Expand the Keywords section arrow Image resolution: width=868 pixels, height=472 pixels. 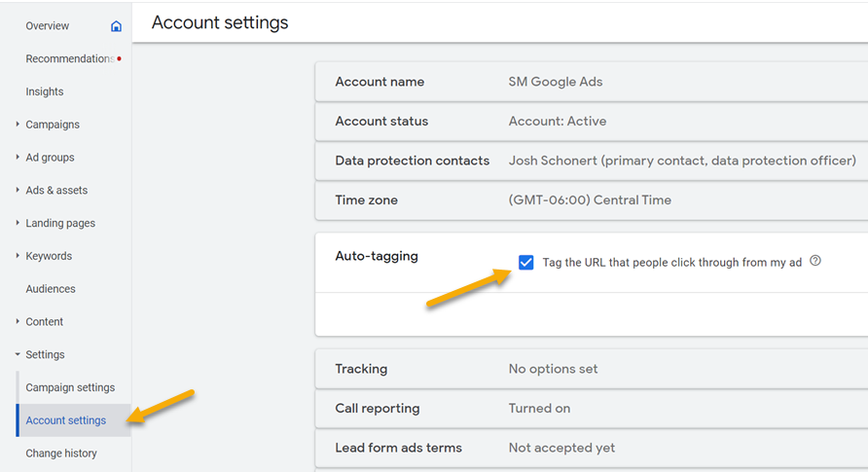[x=18, y=256]
